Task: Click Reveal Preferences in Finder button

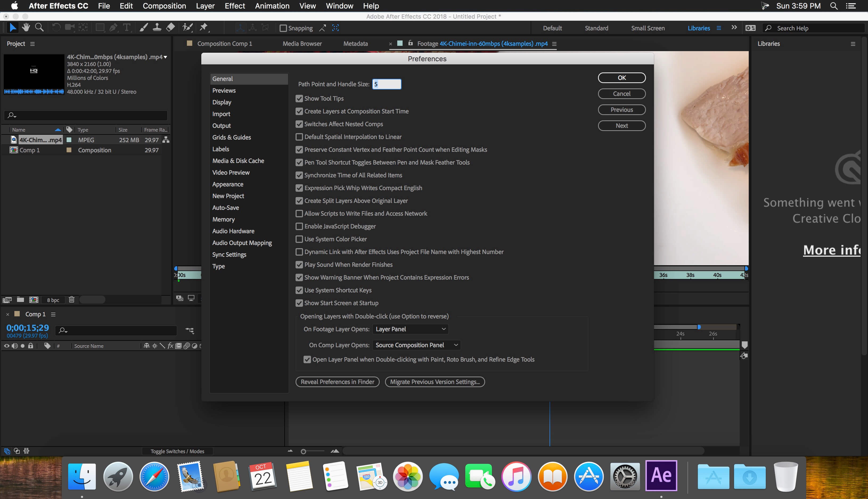Action: click(337, 382)
